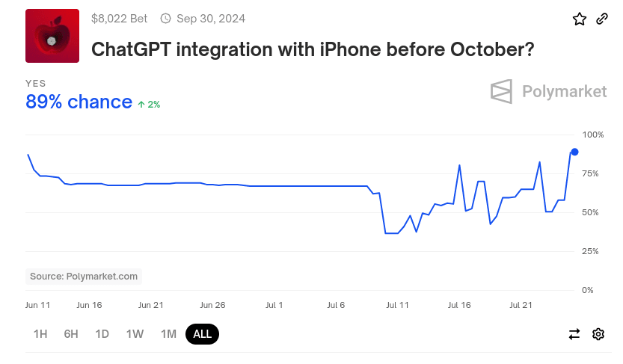
Task: Select the 6H time range
Action: [x=71, y=334]
